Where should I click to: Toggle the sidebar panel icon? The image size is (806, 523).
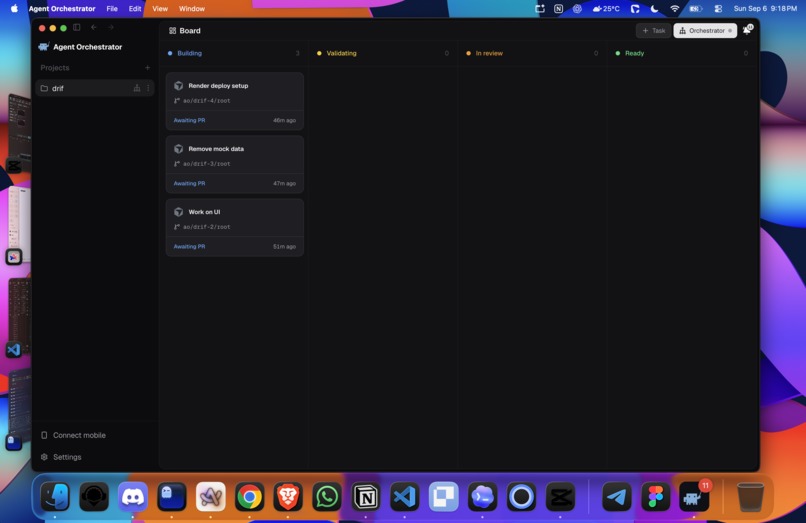(77, 27)
